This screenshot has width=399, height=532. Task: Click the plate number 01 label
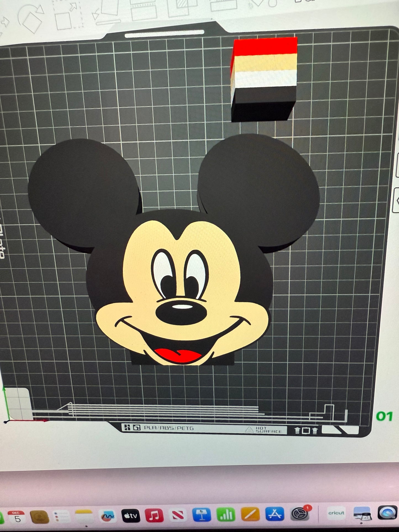point(384,416)
